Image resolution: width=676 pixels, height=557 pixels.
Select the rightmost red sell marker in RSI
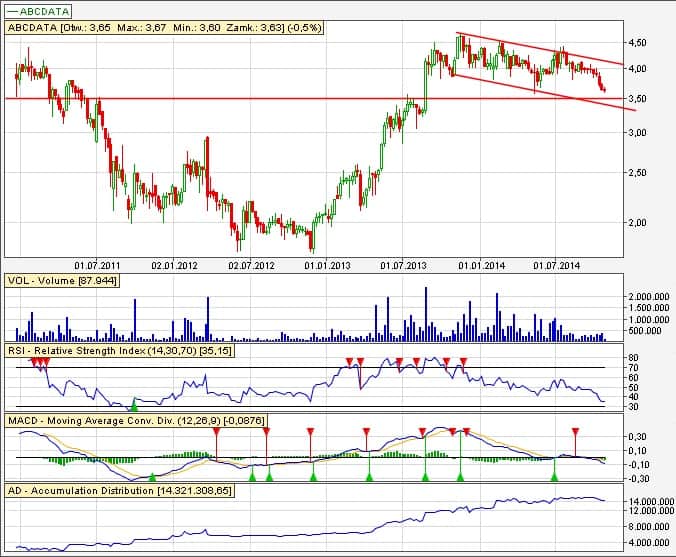point(463,361)
